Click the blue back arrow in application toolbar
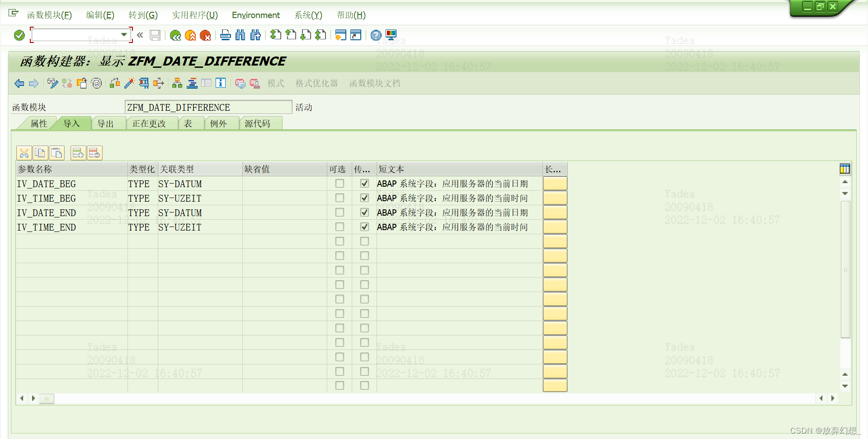868x439 pixels. [x=19, y=83]
